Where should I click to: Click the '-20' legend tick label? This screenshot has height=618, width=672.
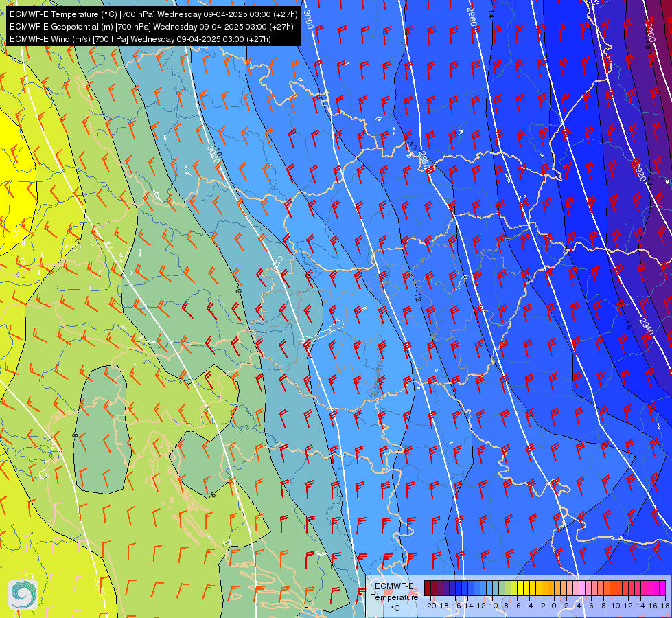[430, 606]
